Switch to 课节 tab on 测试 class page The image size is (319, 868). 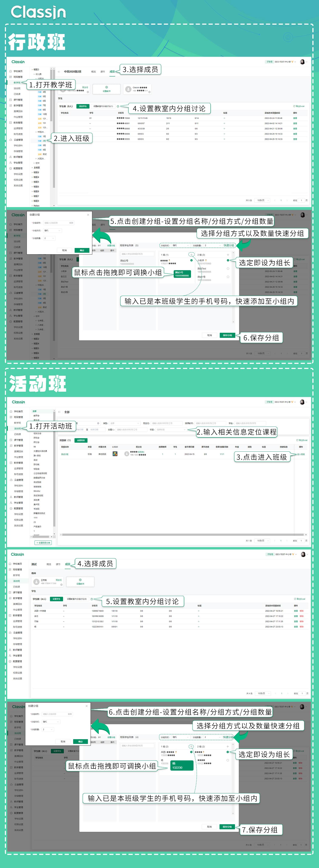58,564
